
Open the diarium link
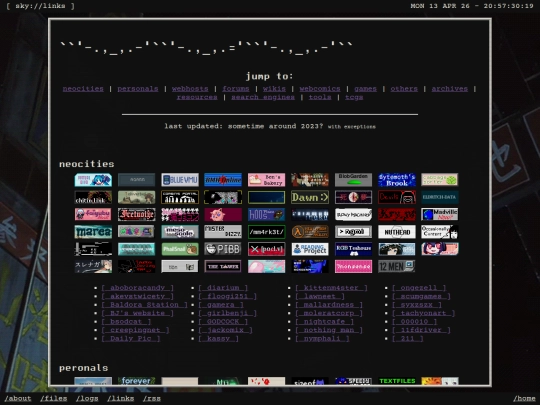[x=223, y=288]
